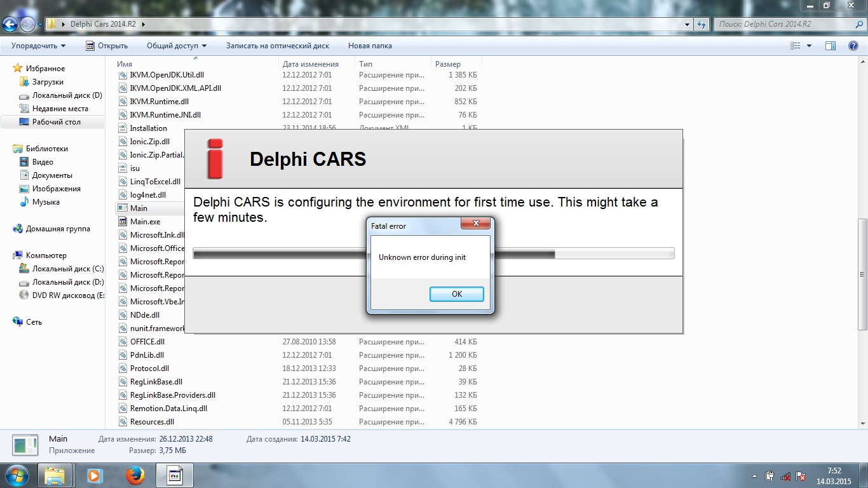Go forward in Explorer navigation
This screenshot has width=868, height=488.
pyautogui.click(x=28, y=25)
